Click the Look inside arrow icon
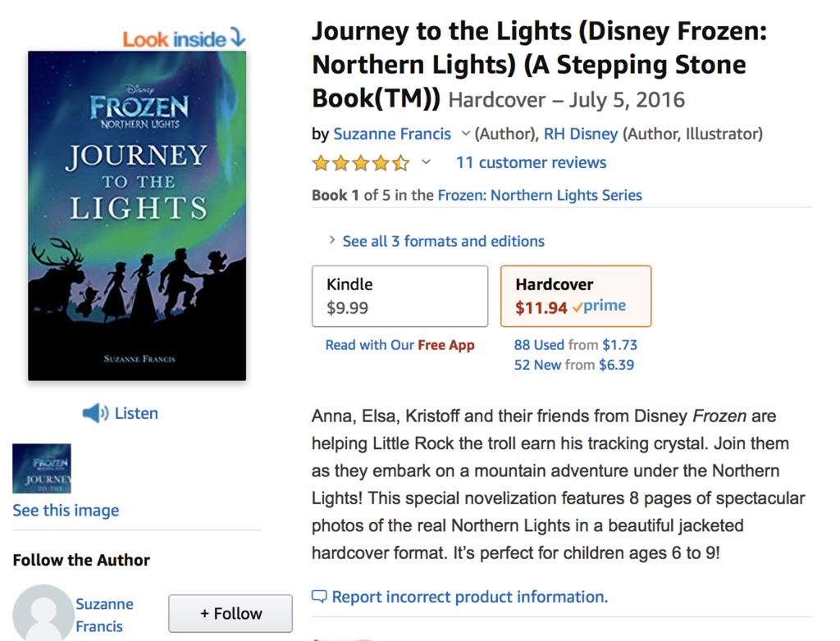Screen dimensions: 840x641 (237, 38)
